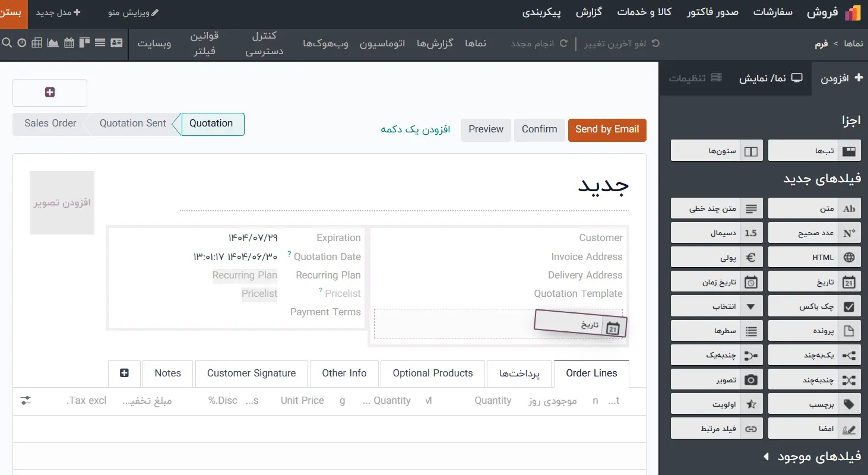Click the plus tab to add a notebook page
The image size is (868, 475).
[124, 373]
